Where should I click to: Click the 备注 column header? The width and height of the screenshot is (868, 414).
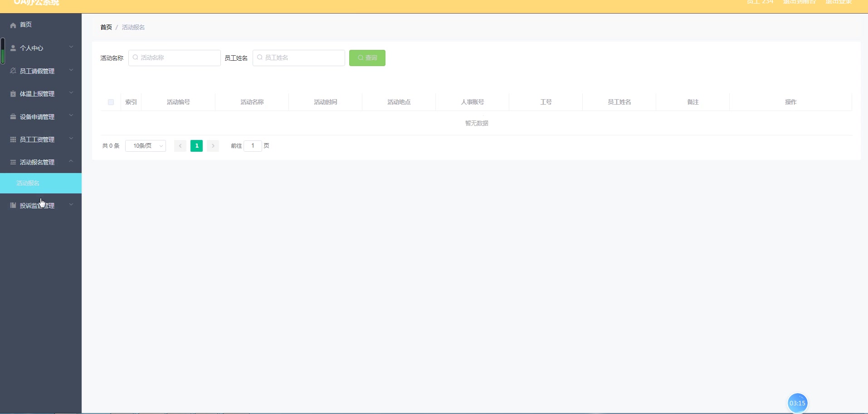pos(693,102)
